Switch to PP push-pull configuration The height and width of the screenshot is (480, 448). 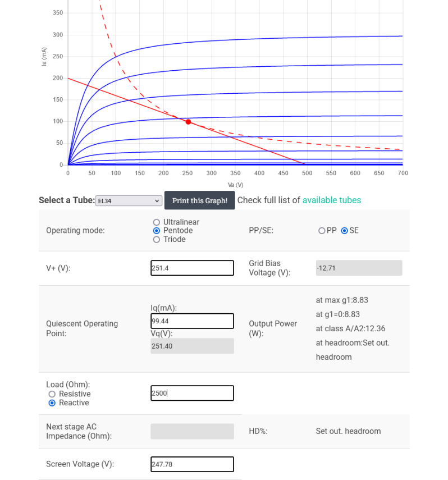click(322, 231)
